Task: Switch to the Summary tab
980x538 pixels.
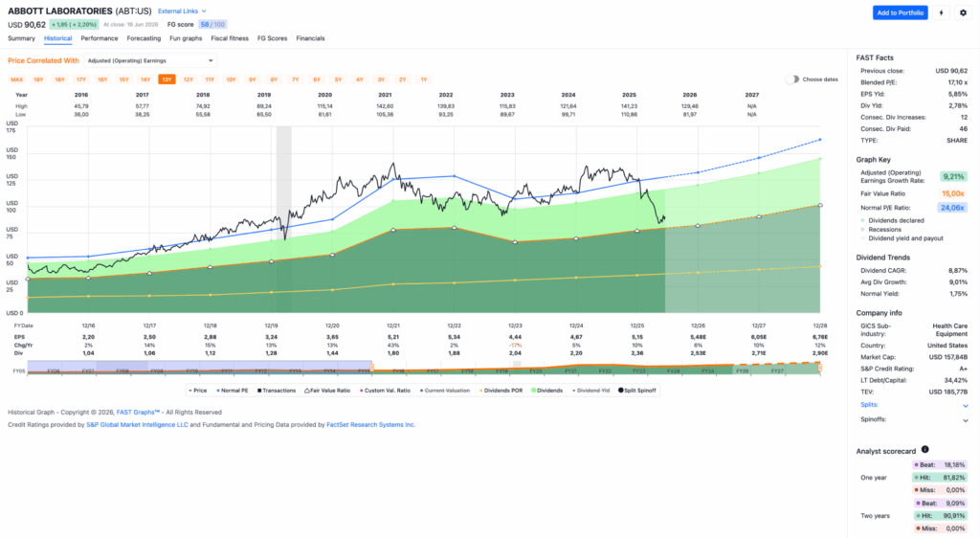Action: click(x=21, y=38)
